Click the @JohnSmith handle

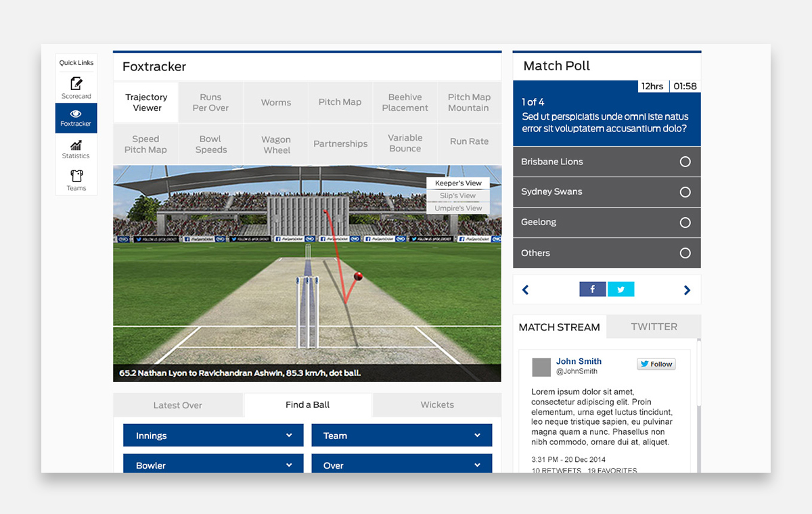click(577, 371)
